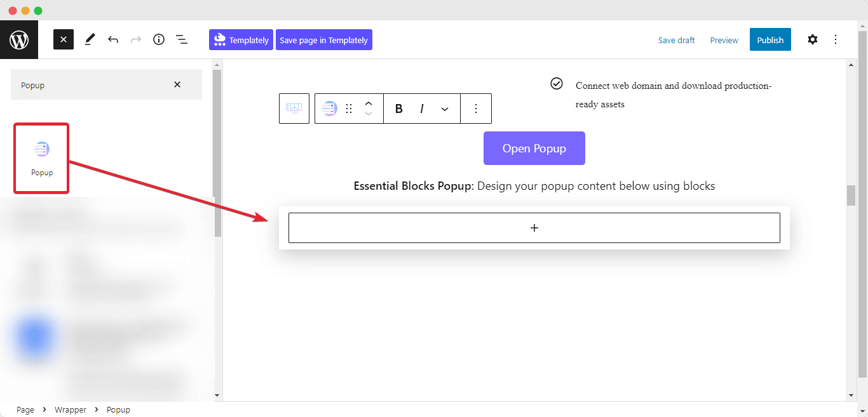The height and width of the screenshot is (417, 868).
Task: Click the Essential Blocks Popup description text
Action: (x=534, y=186)
